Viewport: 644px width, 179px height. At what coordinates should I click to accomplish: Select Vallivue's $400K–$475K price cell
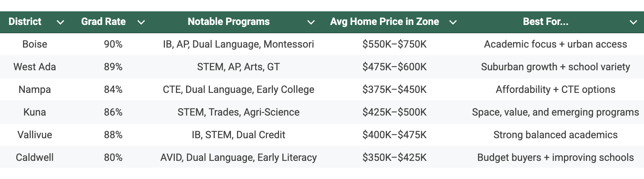[394, 135]
